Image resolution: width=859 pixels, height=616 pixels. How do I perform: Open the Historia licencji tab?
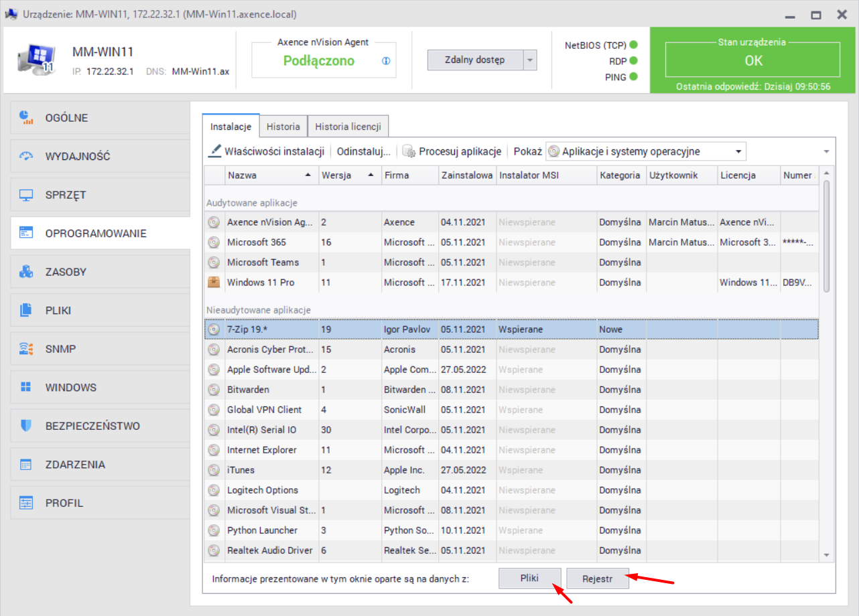coord(348,127)
